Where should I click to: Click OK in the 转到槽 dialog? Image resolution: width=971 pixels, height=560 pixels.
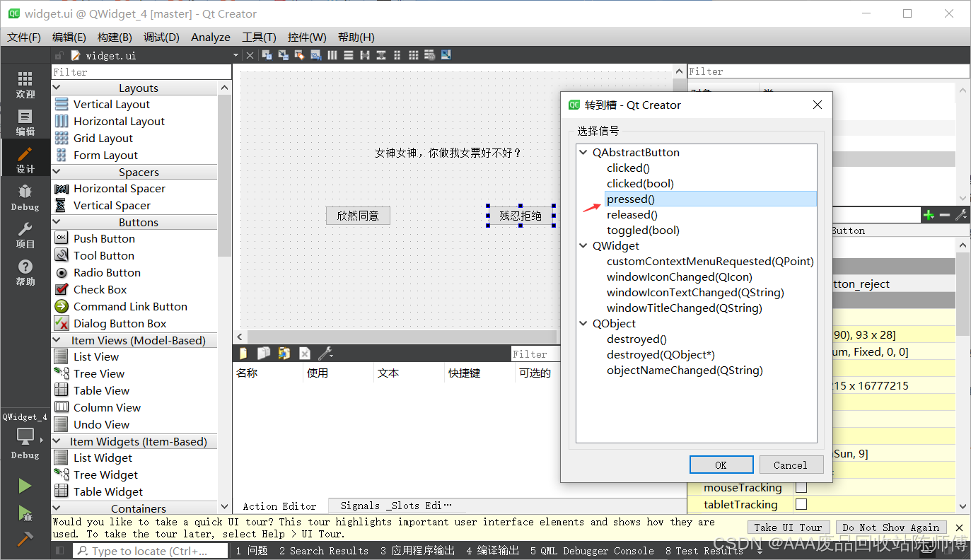pyautogui.click(x=721, y=465)
